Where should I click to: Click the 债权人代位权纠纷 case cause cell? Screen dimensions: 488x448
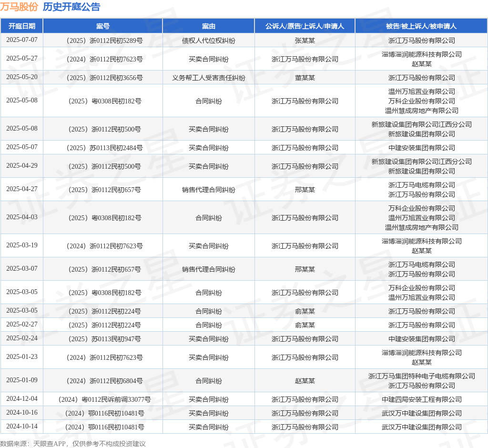(209, 41)
